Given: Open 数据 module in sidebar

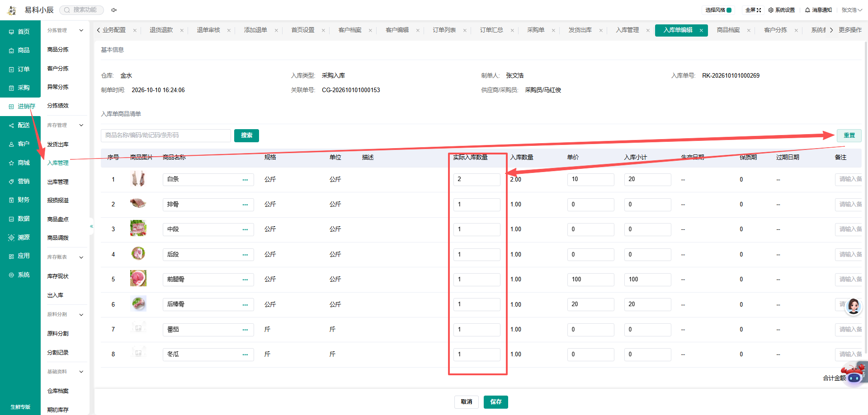Looking at the screenshot, I should point(20,219).
